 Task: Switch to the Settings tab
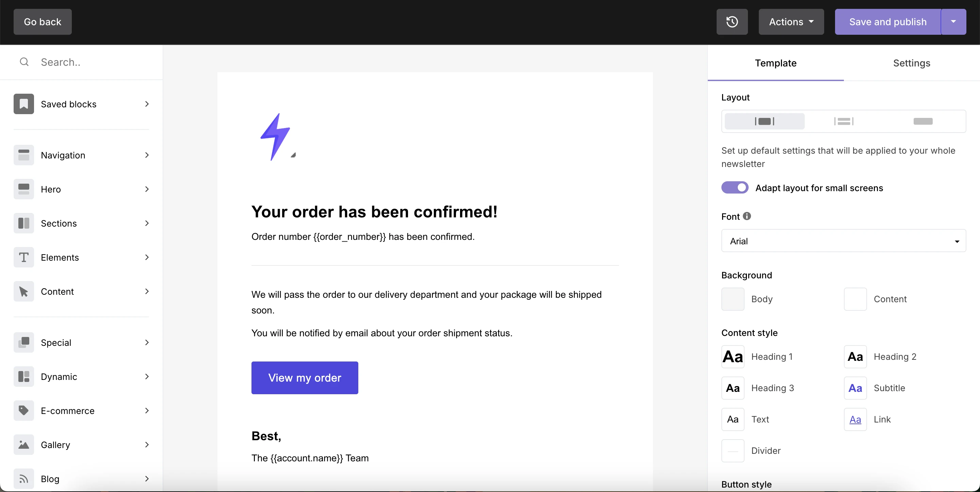coord(912,63)
